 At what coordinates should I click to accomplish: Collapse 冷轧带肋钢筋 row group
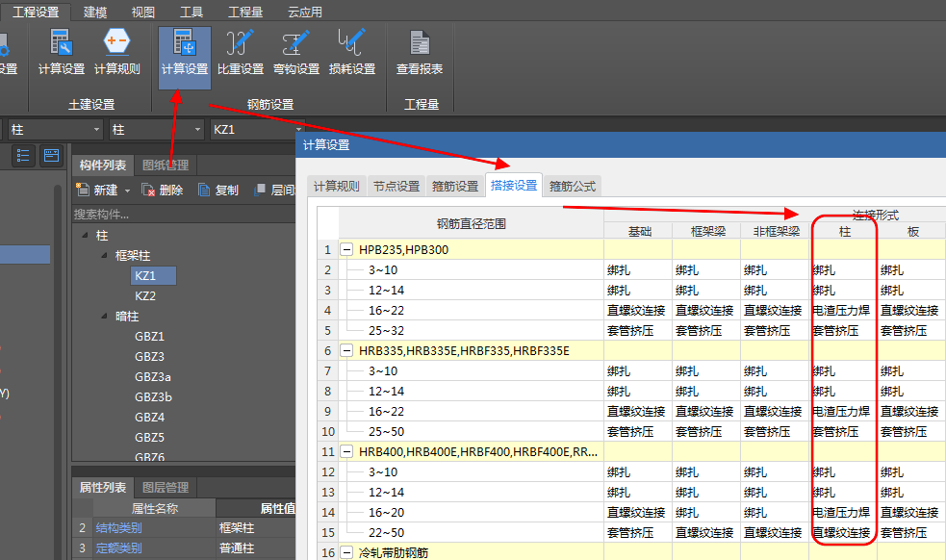pyautogui.click(x=346, y=552)
